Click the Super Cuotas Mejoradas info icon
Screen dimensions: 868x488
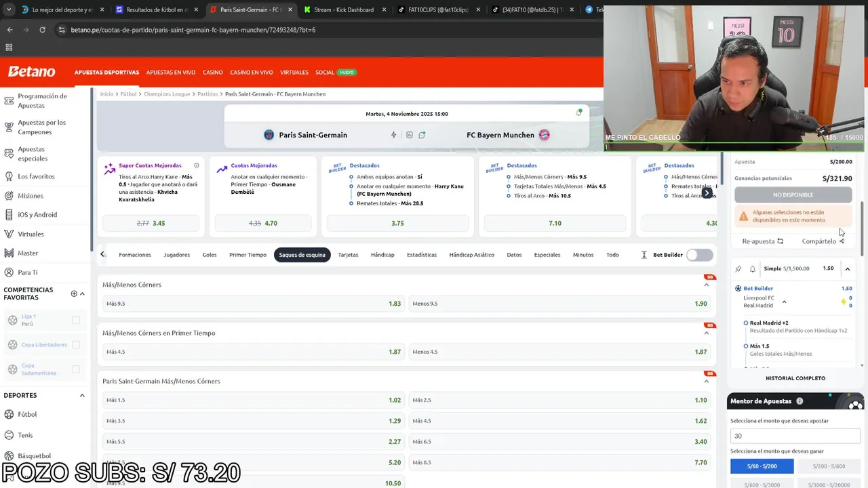[197, 165]
